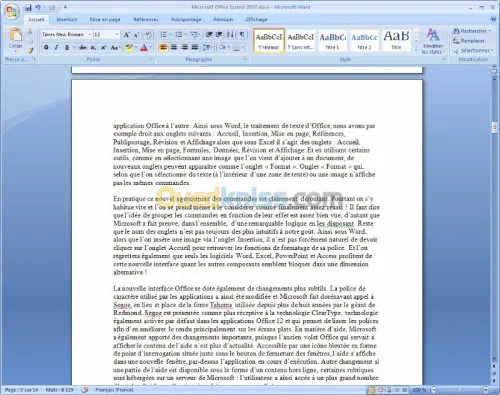Image resolution: width=500 pixels, height=395 pixels.
Task: Open the Paragraphe dialog launcher
Action: (x=245, y=59)
